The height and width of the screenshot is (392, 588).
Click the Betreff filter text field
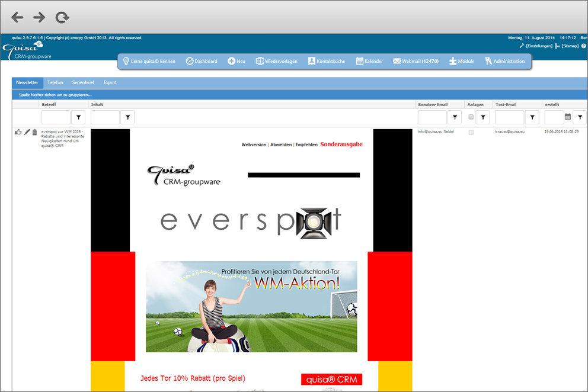tap(56, 117)
